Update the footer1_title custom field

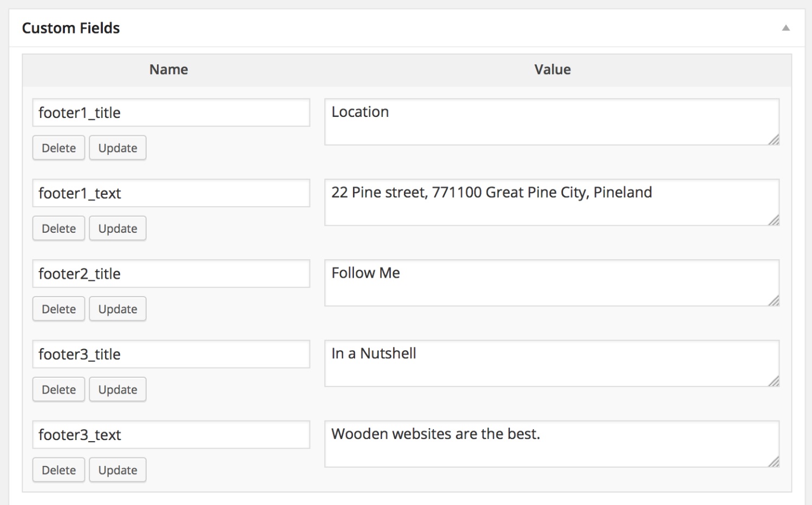pos(117,148)
